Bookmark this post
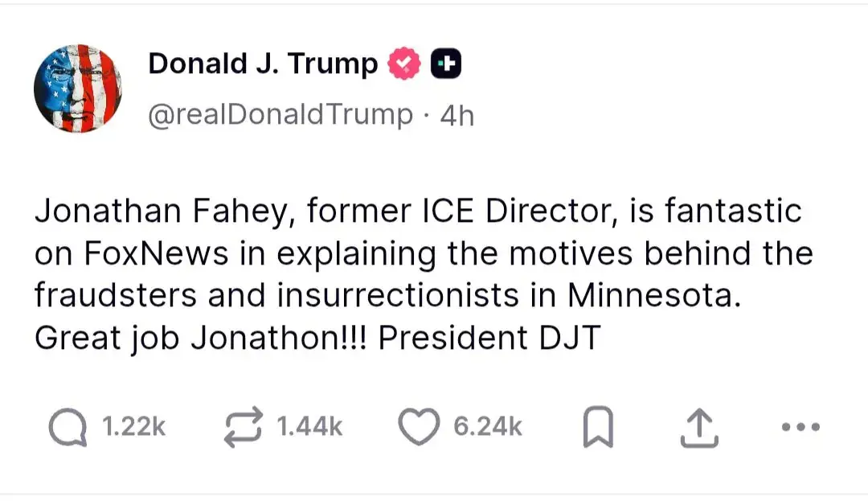Viewport: 868px width, 501px height. click(x=597, y=429)
